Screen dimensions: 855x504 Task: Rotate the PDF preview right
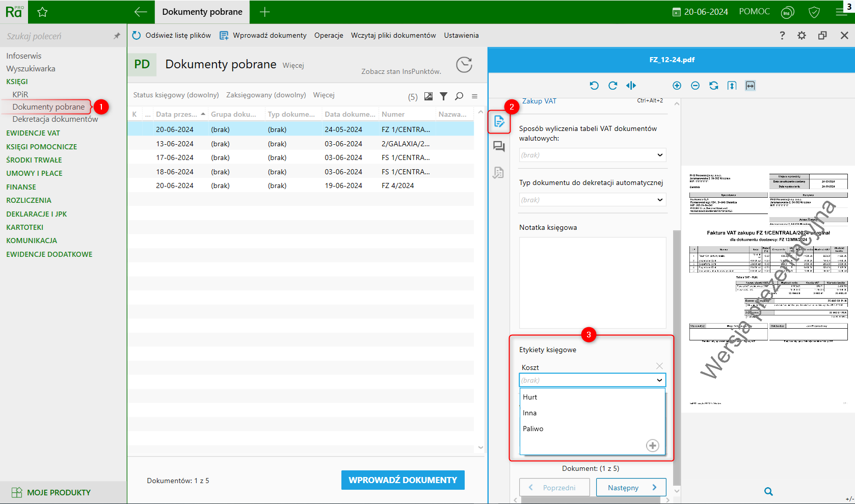click(x=612, y=86)
